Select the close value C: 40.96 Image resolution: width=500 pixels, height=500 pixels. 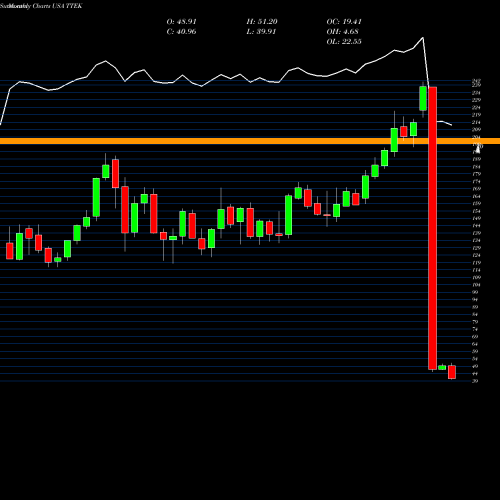pos(181,32)
